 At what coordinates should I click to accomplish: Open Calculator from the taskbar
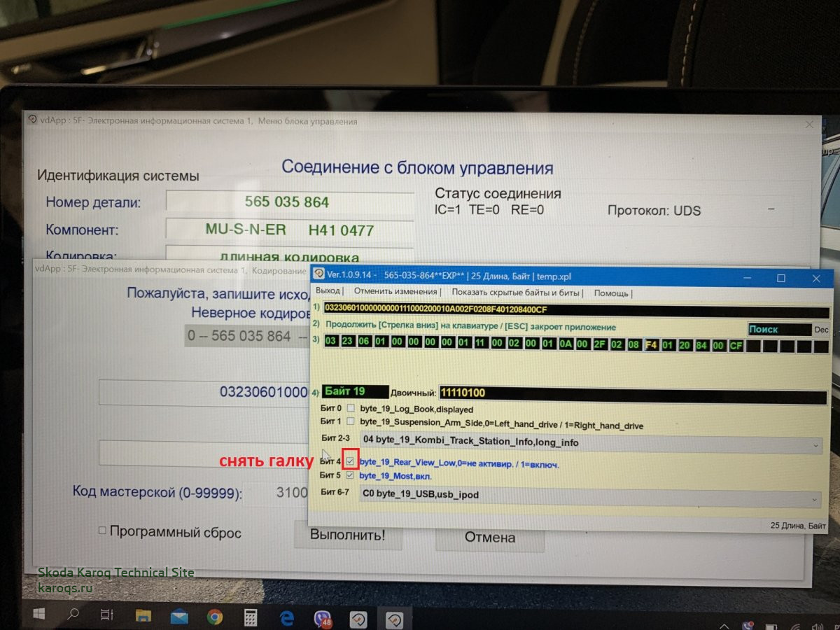point(251,616)
